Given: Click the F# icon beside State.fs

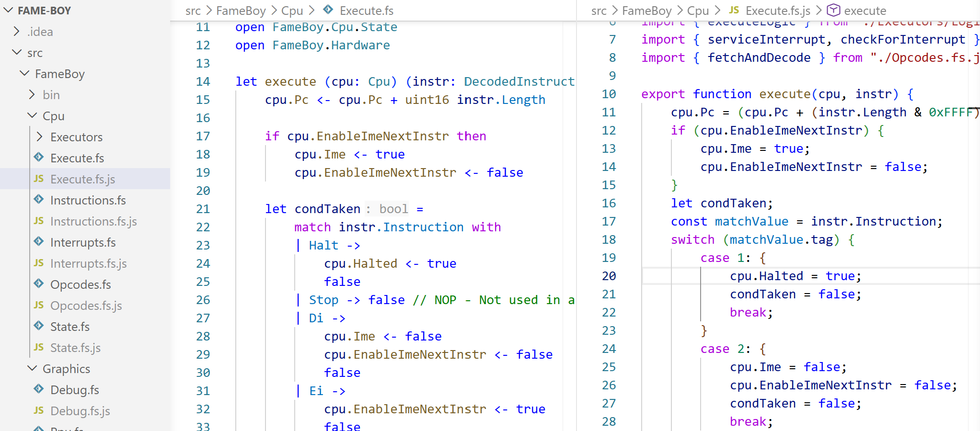Looking at the screenshot, I should pyautogui.click(x=39, y=326).
